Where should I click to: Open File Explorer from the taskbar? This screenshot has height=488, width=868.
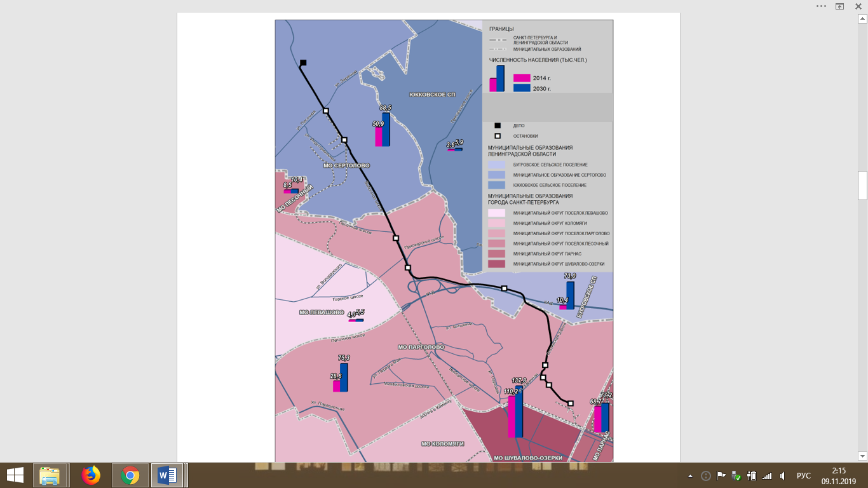[x=50, y=475]
